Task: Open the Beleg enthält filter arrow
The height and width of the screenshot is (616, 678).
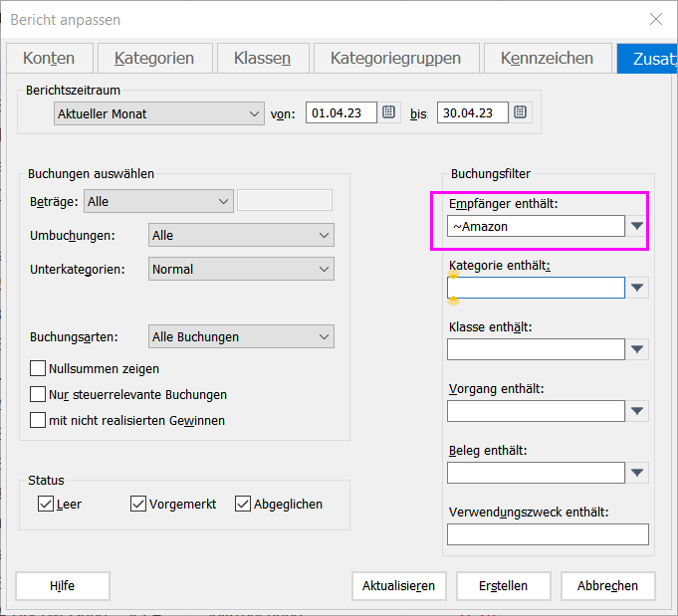Action: coord(638,473)
